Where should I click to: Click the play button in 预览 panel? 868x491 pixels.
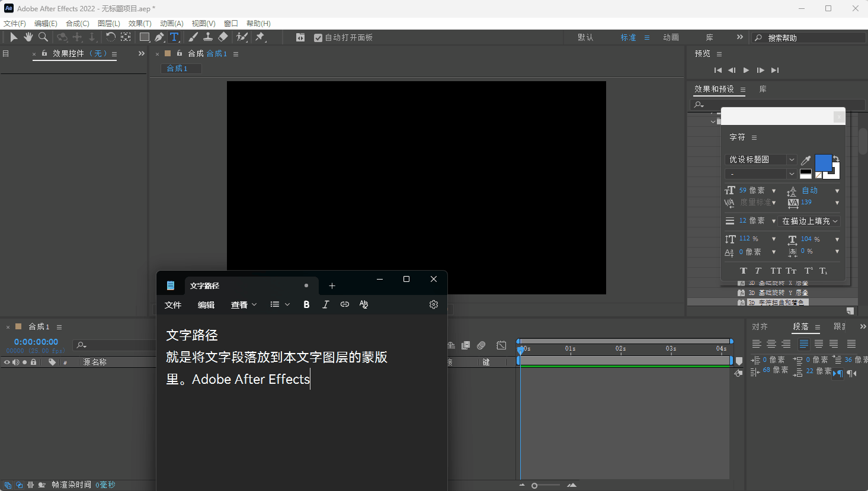click(746, 70)
